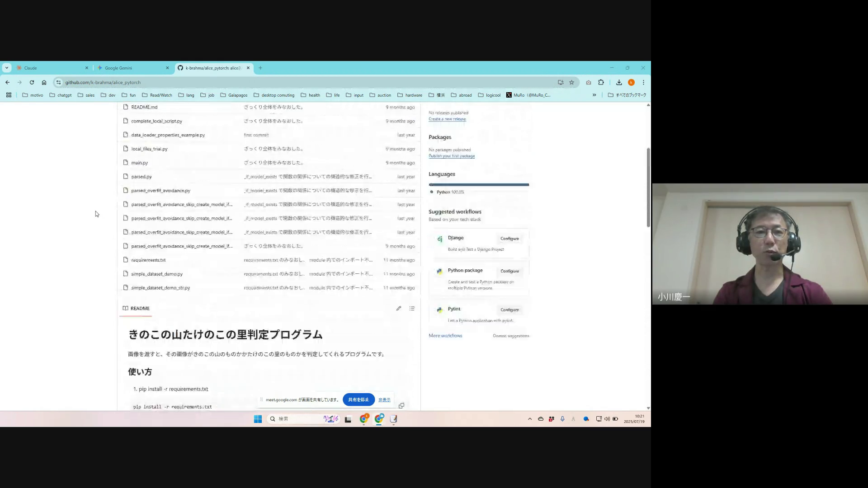The image size is (868, 488).
Task: Copy pip install command with copy icon
Action: pos(401,405)
